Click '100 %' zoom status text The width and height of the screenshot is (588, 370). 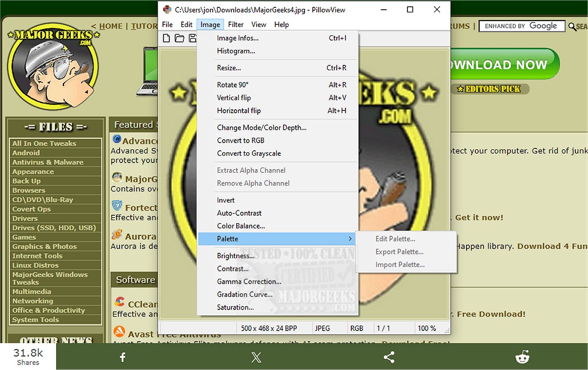427,328
